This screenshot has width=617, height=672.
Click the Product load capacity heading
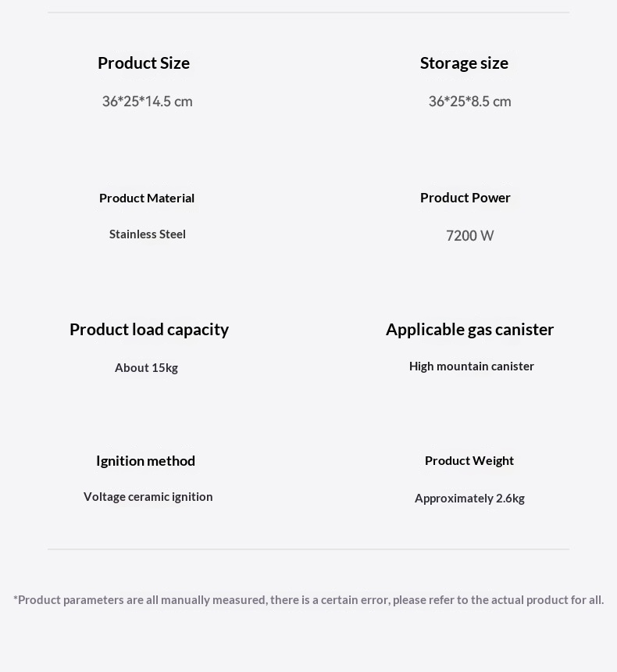149,330
